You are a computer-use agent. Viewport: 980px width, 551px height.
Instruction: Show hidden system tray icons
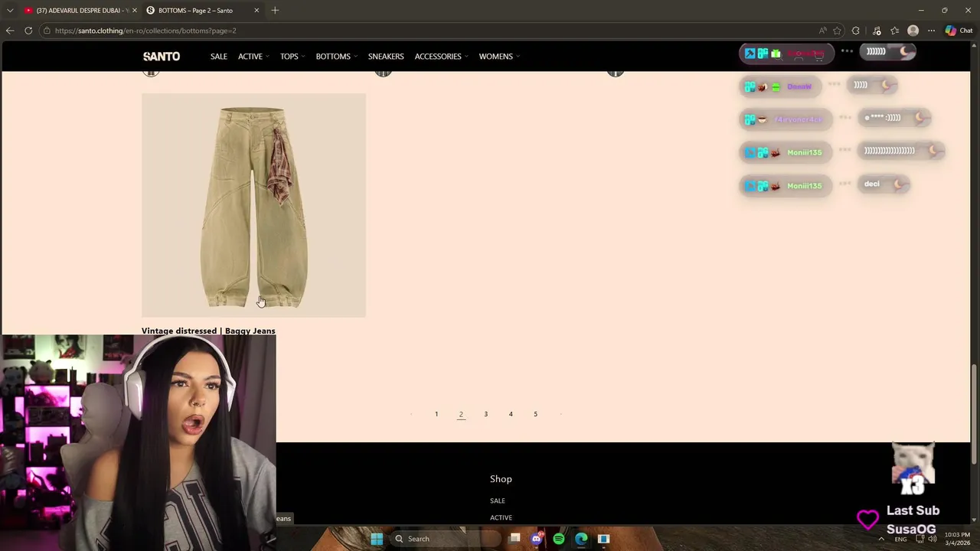[881, 539]
